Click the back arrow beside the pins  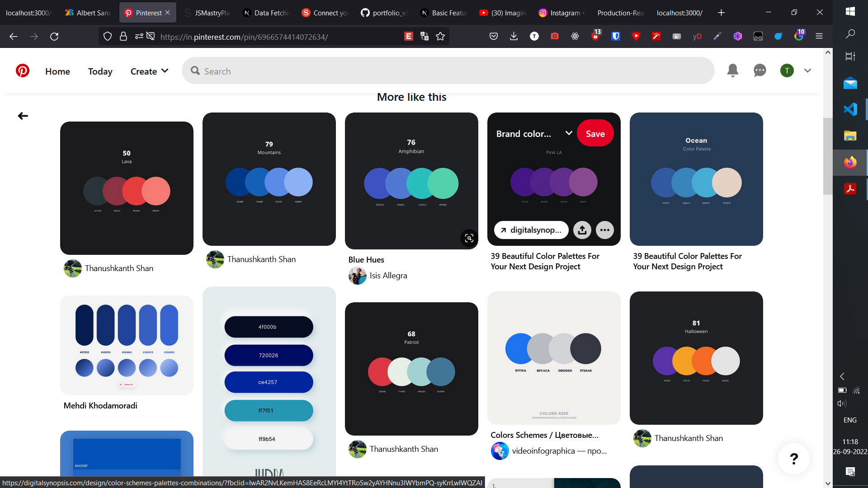pyautogui.click(x=23, y=116)
